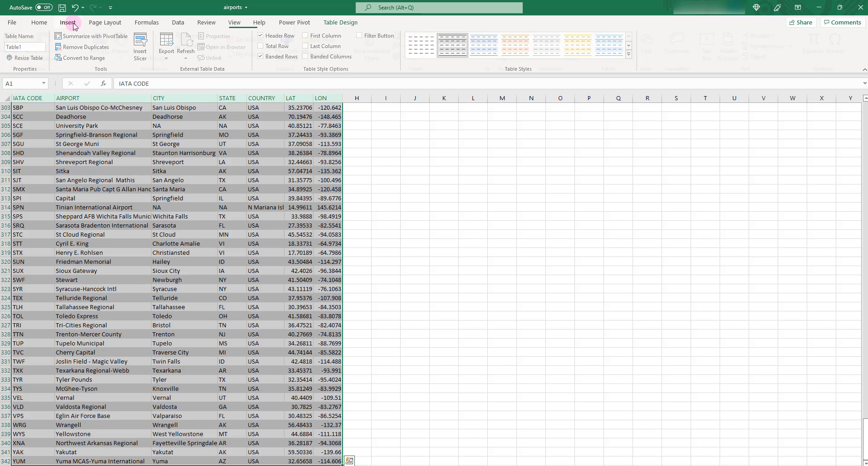Toggle the AutoSave switch
Screen dimensions: 868x466
pos(44,7)
